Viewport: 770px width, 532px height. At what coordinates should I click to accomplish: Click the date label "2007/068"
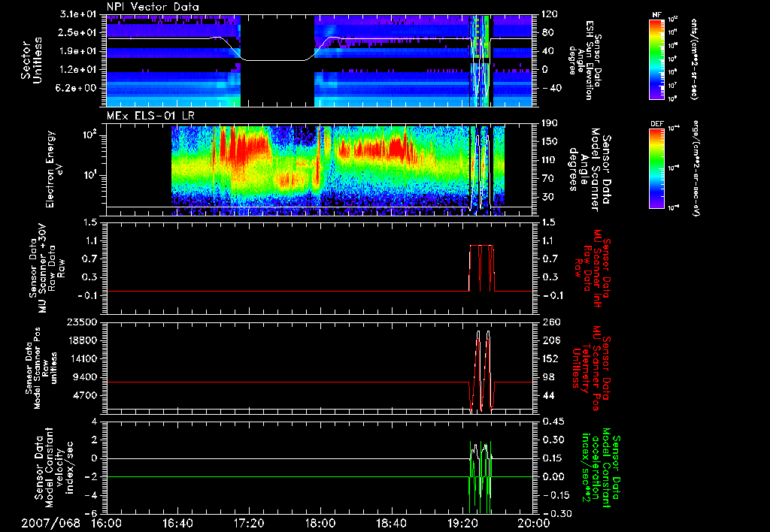[x=50, y=523]
